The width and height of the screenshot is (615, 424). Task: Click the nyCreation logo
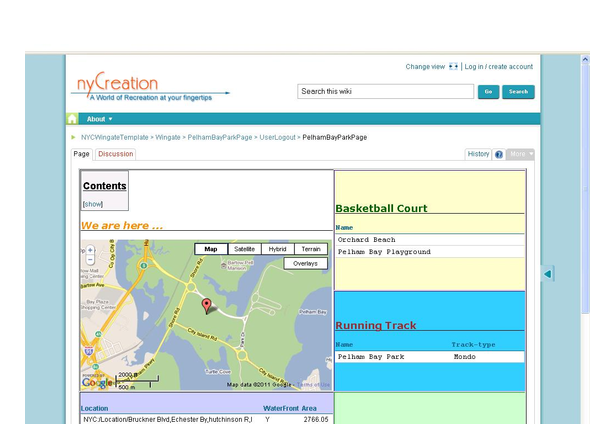150,87
